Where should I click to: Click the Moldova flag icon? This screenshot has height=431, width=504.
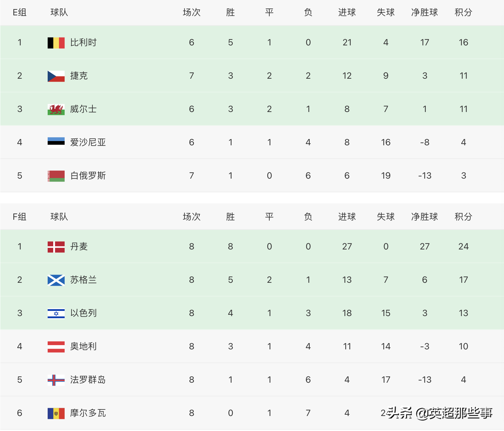click(x=56, y=413)
